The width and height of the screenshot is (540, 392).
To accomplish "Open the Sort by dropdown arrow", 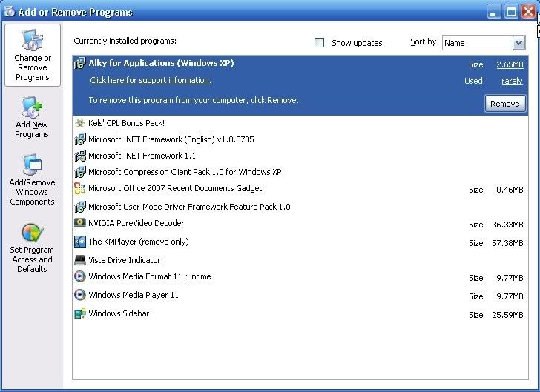I will point(518,43).
